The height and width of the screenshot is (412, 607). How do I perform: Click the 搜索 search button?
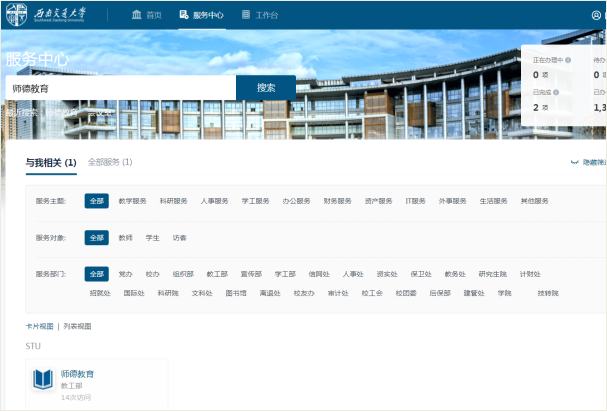pyautogui.click(x=266, y=88)
